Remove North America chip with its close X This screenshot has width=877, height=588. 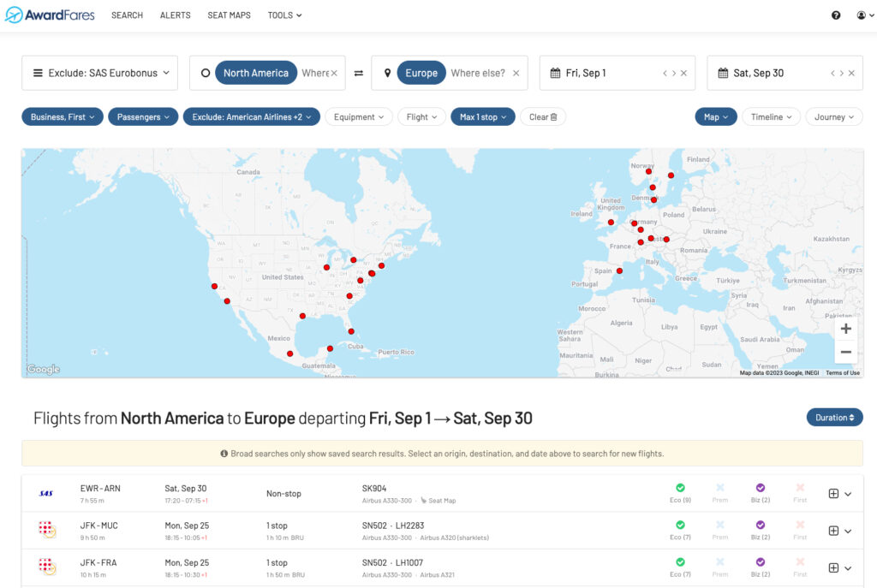(x=334, y=73)
